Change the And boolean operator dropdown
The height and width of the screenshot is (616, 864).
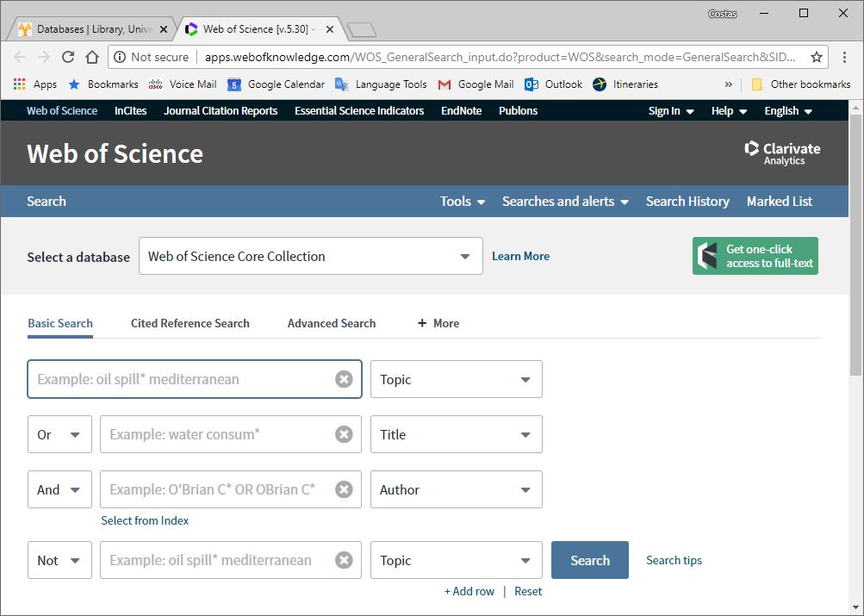[x=59, y=489]
